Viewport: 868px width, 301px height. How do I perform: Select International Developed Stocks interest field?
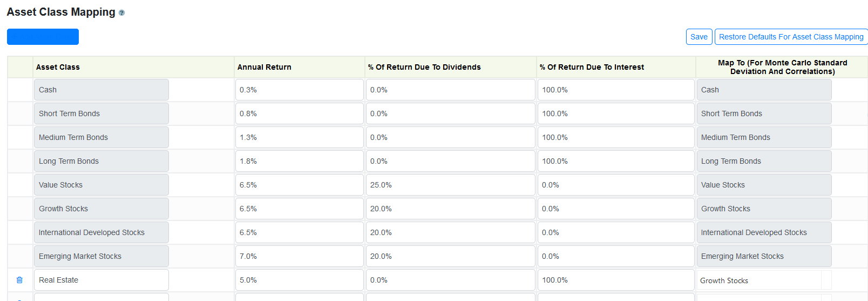coord(616,232)
